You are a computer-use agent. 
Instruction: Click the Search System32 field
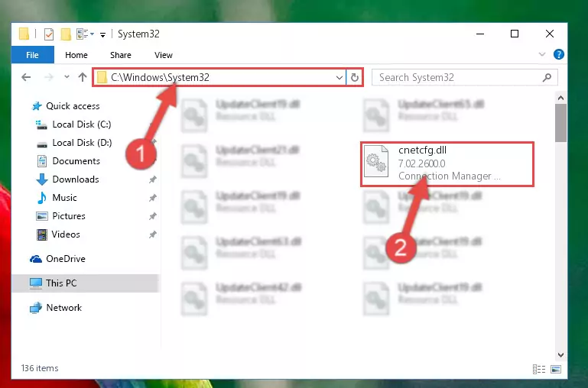pyautogui.click(x=464, y=78)
